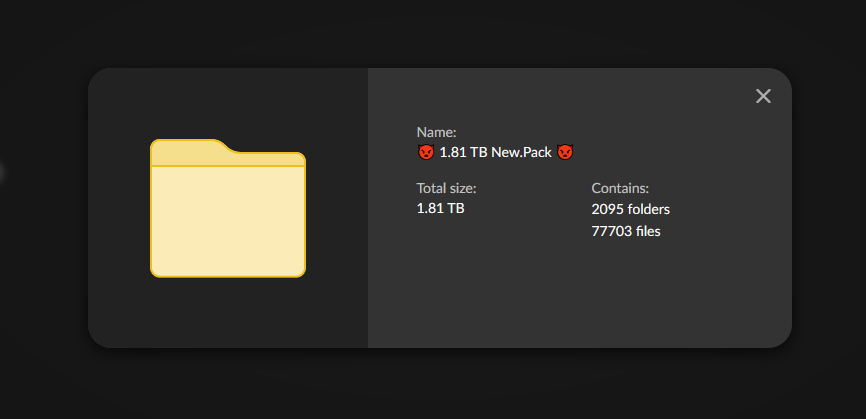Click the partial circular button at left edge
This screenshot has height=419, width=866.
coord(2,172)
